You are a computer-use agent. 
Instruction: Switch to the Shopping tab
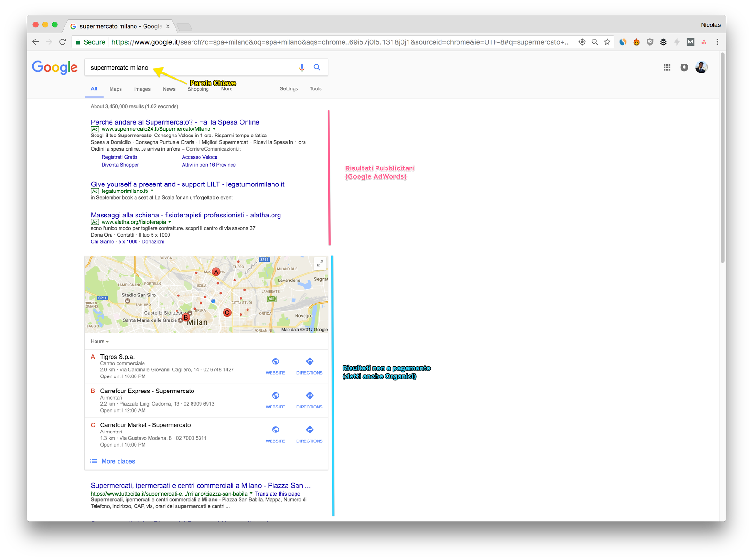[x=198, y=89]
